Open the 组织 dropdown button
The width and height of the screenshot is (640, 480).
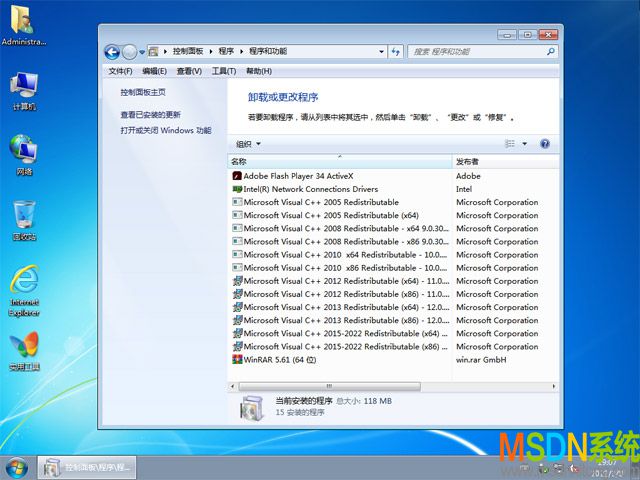point(248,144)
